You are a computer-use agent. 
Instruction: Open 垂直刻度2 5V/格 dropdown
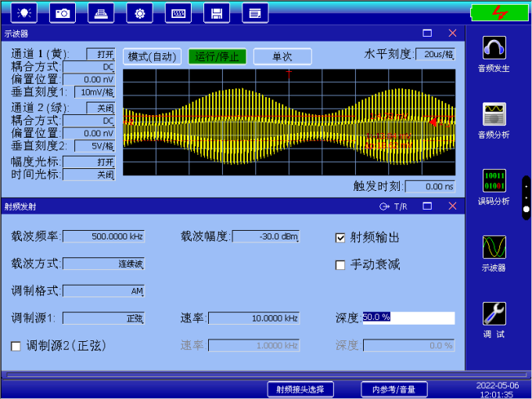pos(95,146)
